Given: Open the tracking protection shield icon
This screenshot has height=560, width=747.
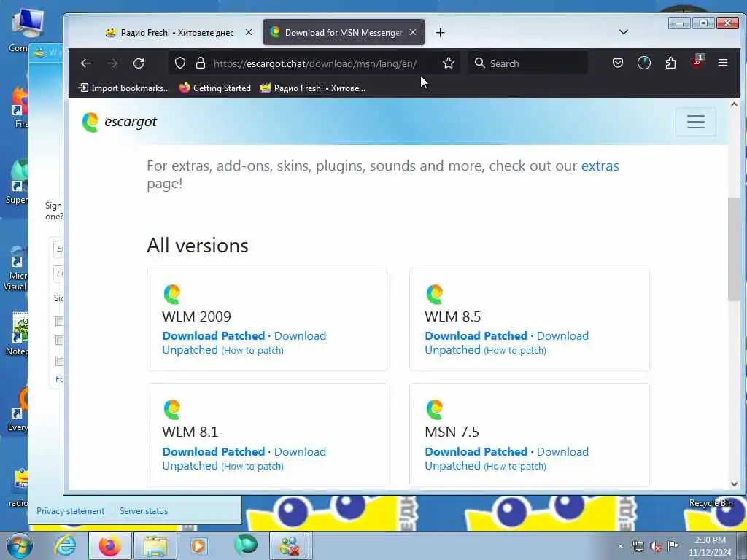Looking at the screenshot, I should tap(180, 63).
